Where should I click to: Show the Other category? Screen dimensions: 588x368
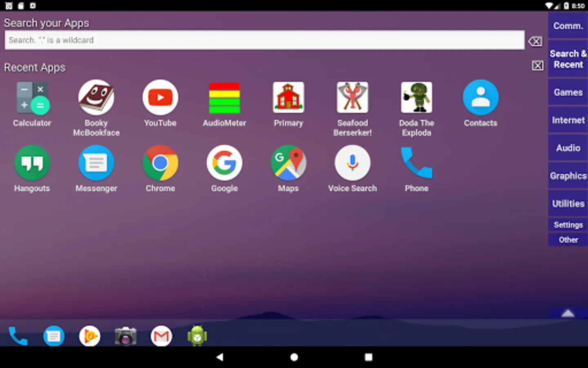point(568,240)
